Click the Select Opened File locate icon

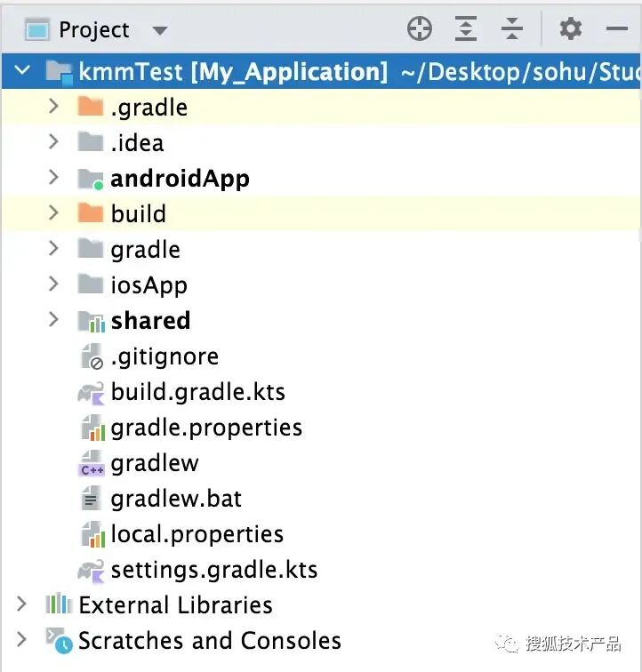point(419,28)
